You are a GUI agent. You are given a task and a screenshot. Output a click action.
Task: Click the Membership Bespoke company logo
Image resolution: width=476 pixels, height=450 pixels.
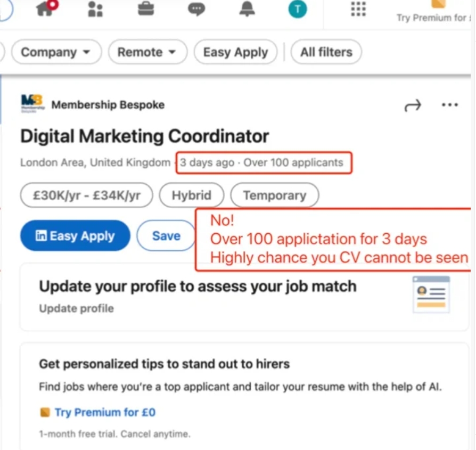click(x=32, y=103)
